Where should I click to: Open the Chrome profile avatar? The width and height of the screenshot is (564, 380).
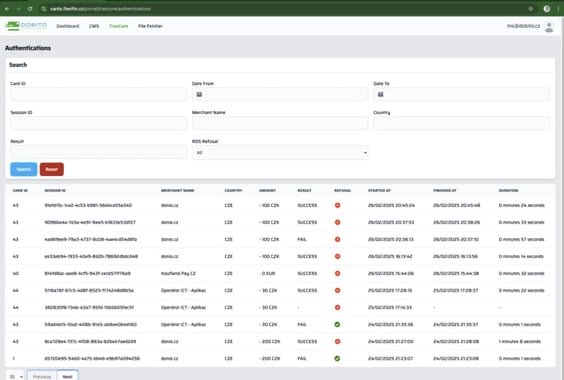[547, 9]
